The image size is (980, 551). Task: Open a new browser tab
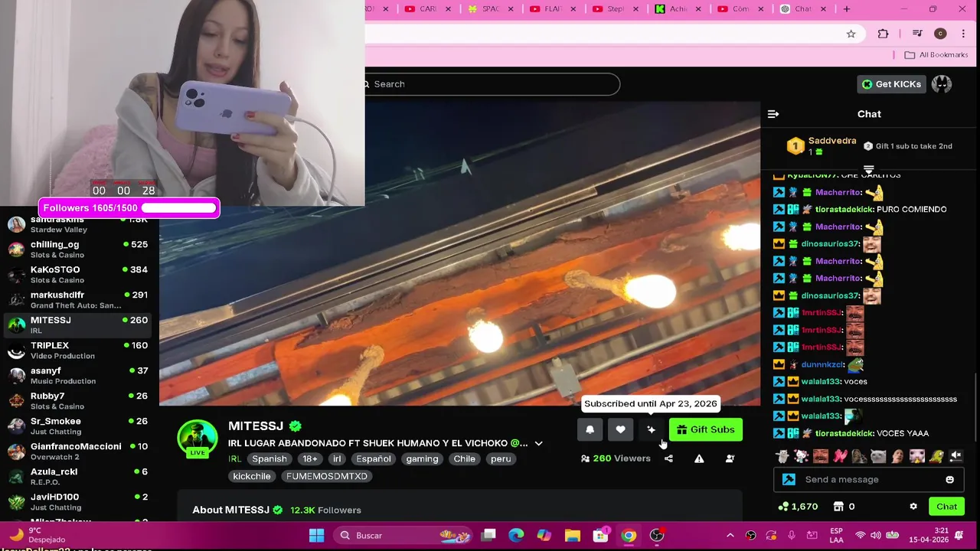tap(847, 9)
